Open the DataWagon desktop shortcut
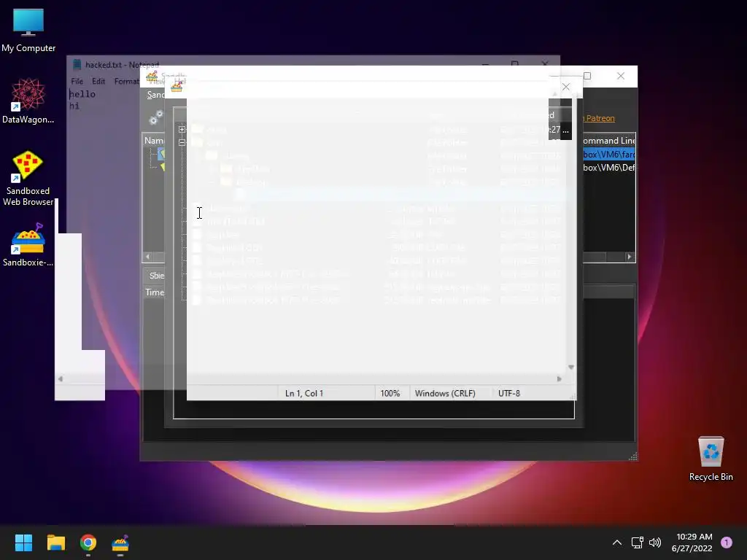Screen dimensions: 747x560 28,101
